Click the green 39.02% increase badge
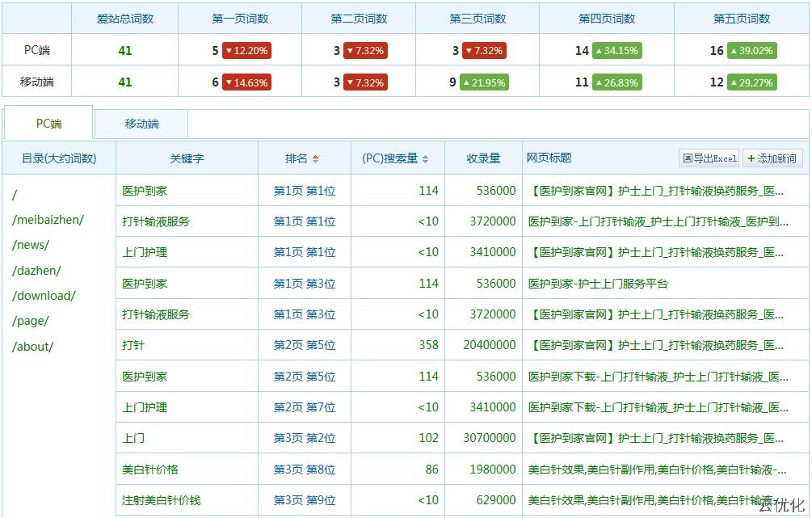Screen dimensions: 812x518 [x=751, y=50]
